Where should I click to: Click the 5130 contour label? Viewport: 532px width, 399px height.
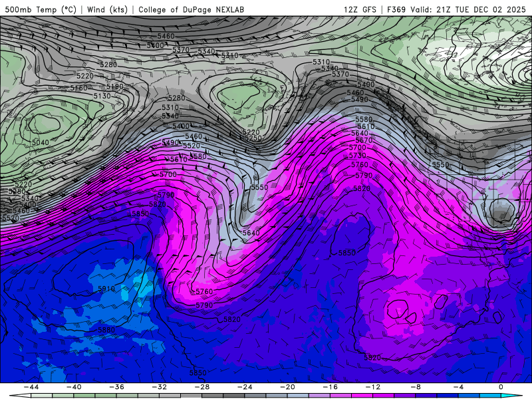(102, 96)
